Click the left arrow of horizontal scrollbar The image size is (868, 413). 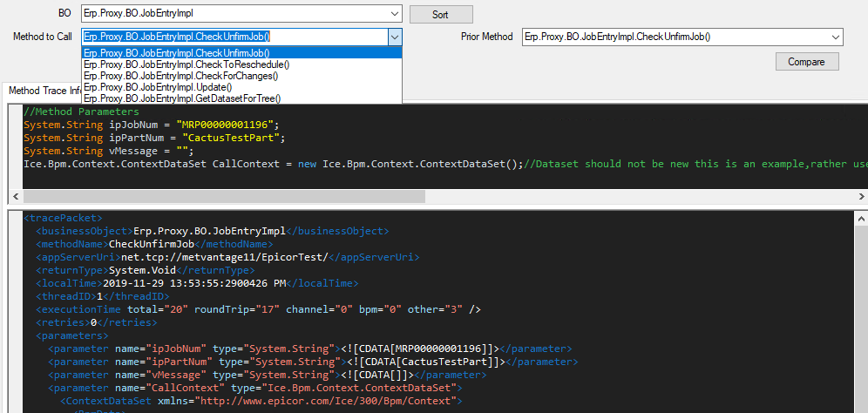(x=15, y=196)
